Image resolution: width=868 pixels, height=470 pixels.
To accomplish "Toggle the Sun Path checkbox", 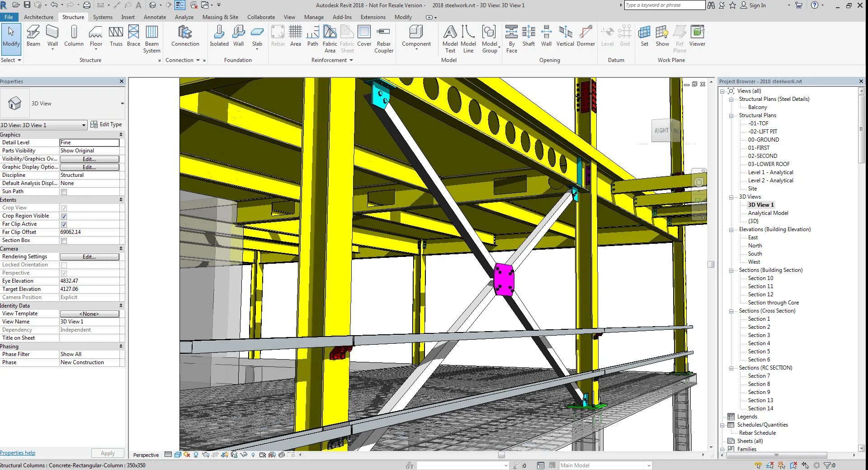I will click(64, 192).
